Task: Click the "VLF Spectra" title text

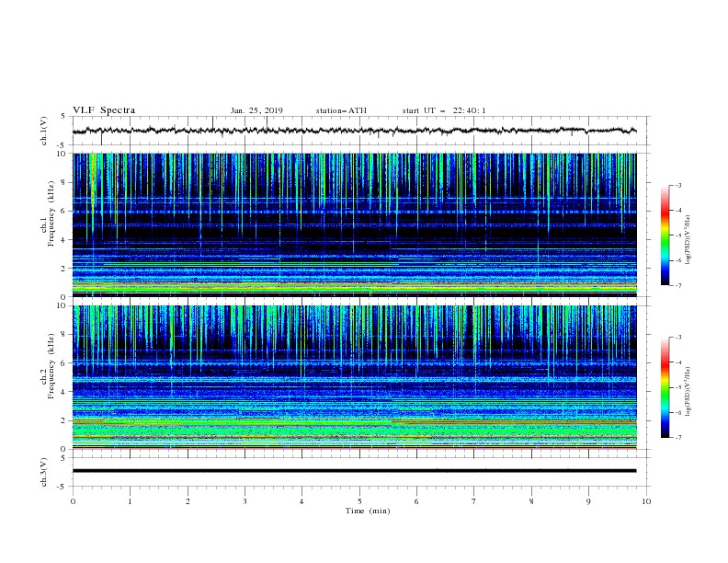Action: [104, 110]
